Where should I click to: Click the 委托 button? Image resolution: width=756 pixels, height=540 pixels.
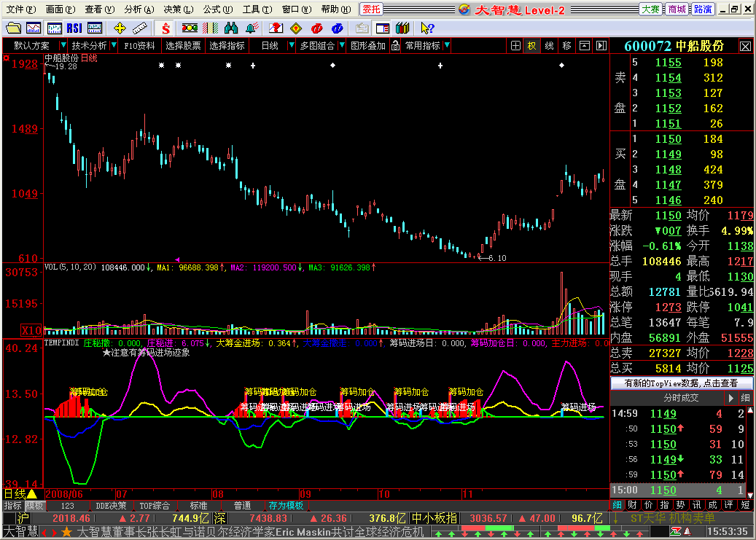click(x=371, y=9)
